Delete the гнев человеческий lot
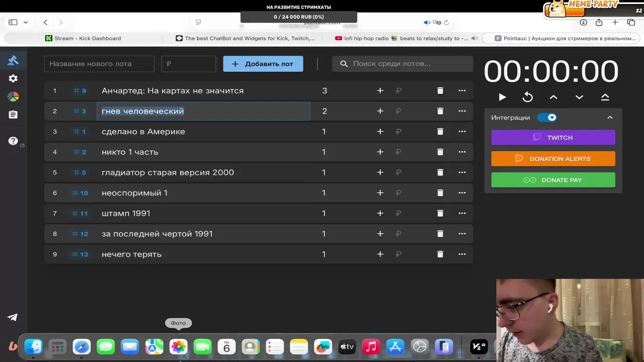The height and width of the screenshot is (362, 644). coord(440,111)
